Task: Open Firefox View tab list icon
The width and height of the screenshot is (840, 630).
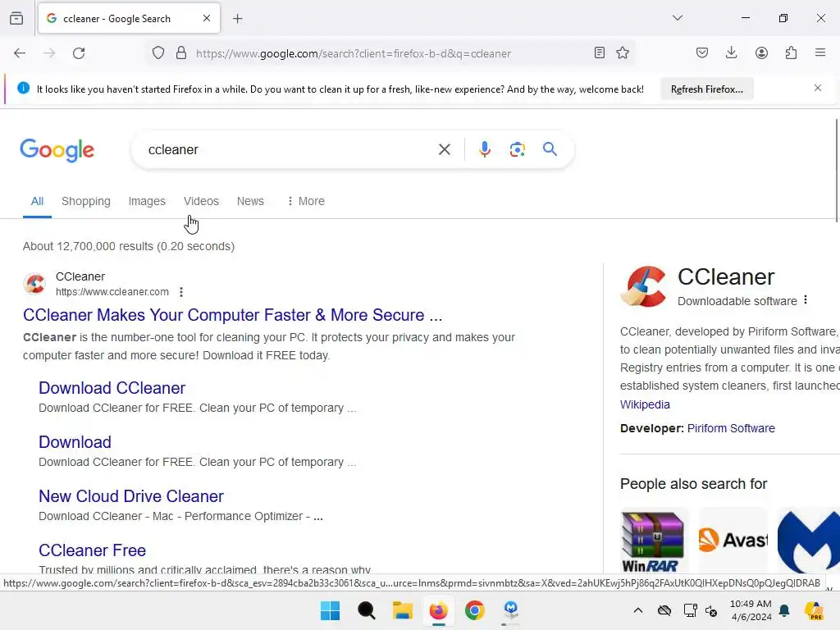Action: pos(16,19)
